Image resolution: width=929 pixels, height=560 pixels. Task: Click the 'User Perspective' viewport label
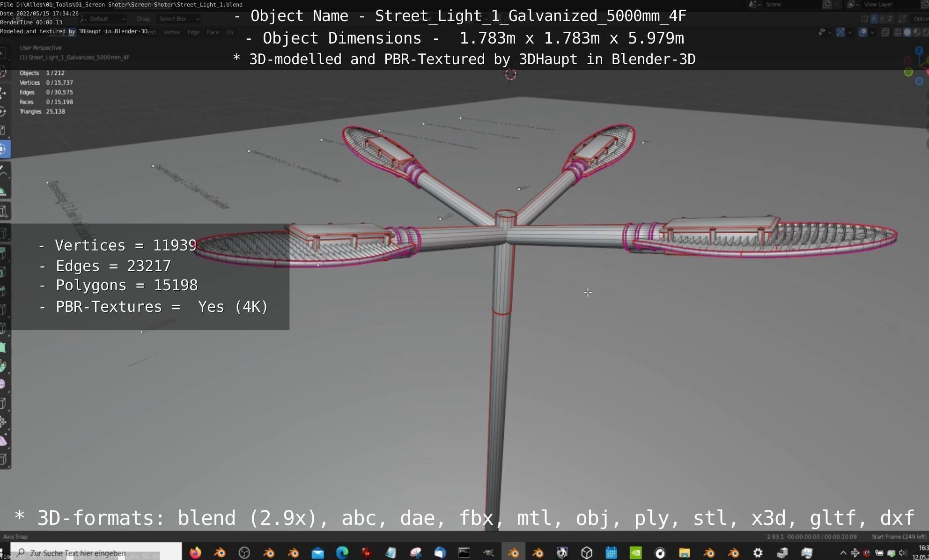(x=40, y=48)
